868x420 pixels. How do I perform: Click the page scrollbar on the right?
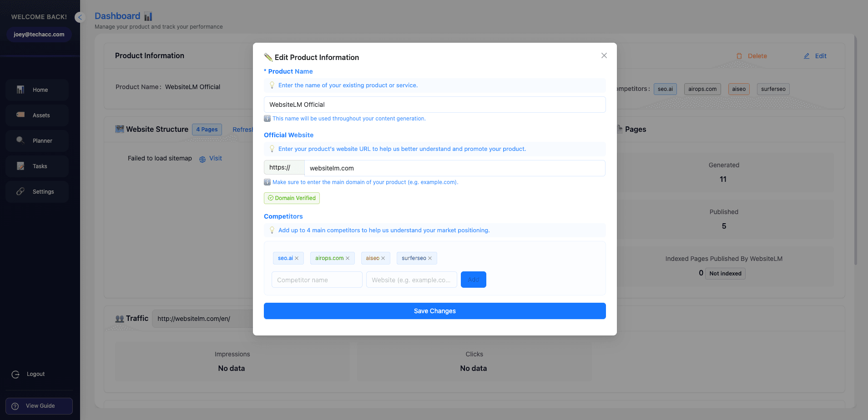(856, 150)
